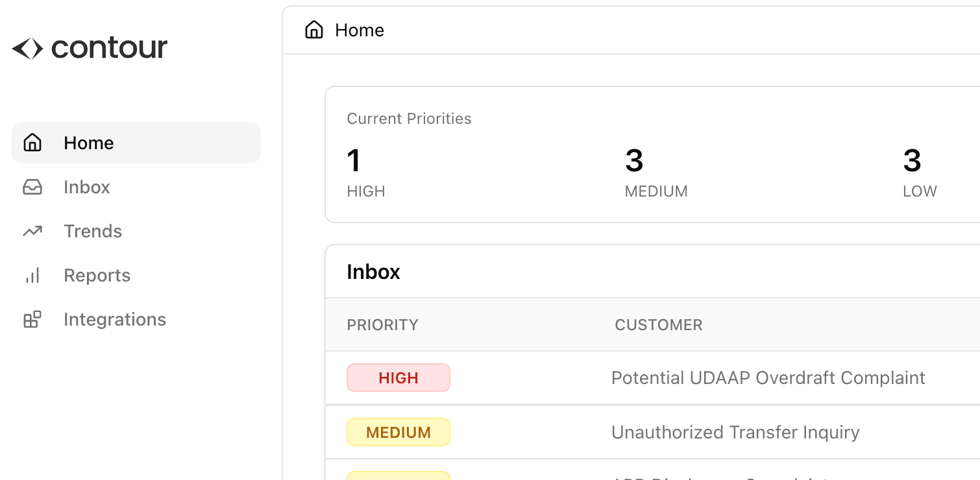This screenshot has height=480, width=980.
Task: Open the Reports section
Action: [x=97, y=275]
